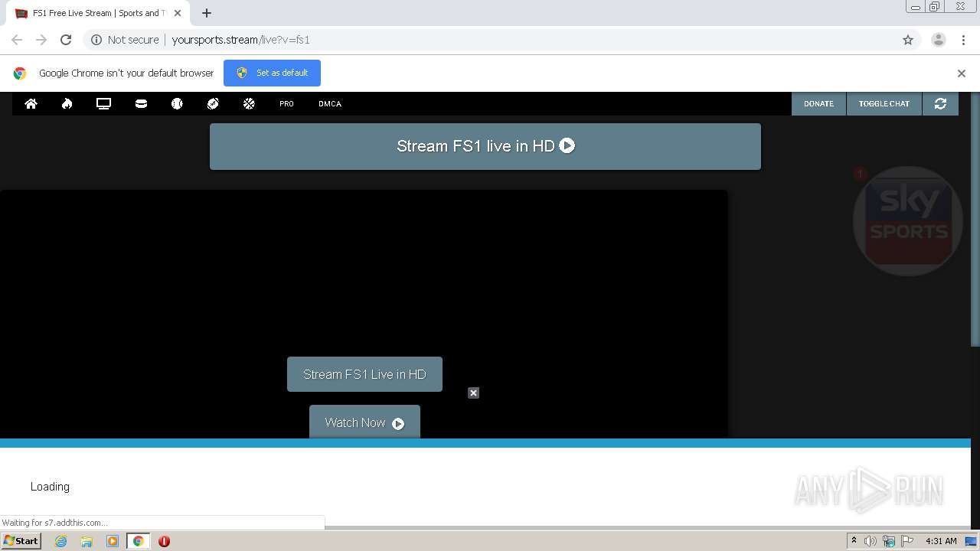
Task: Click the Loading text
Action: pyautogui.click(x=50, y=487)
